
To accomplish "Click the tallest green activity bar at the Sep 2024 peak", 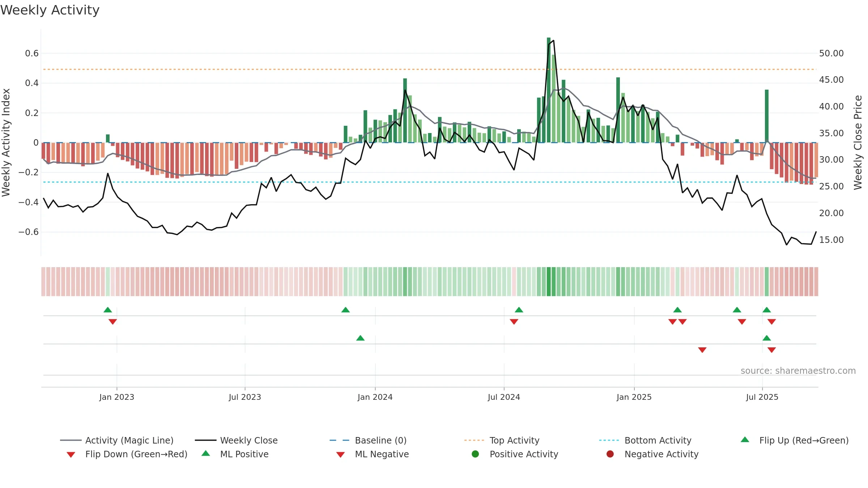I will click(x=549, y=90).
